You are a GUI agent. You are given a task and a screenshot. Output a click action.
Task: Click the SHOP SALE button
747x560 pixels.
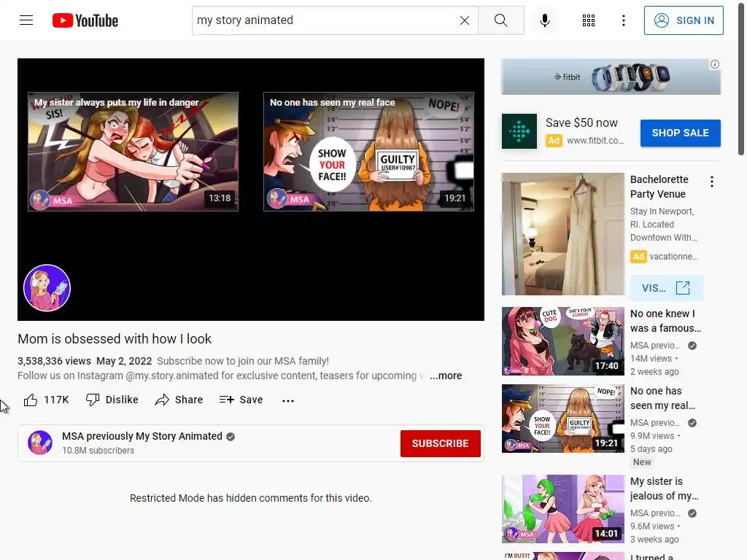point(681,133)
